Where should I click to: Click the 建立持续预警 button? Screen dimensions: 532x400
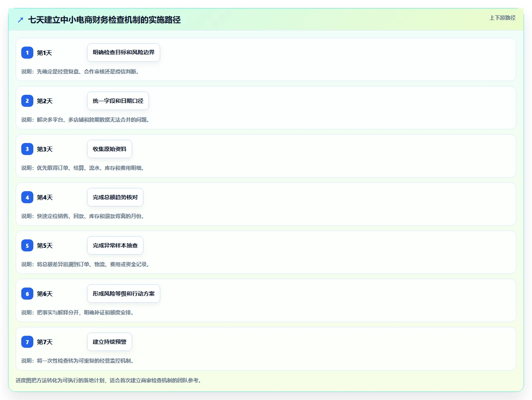pyautogui.click(x=110, y=342)
